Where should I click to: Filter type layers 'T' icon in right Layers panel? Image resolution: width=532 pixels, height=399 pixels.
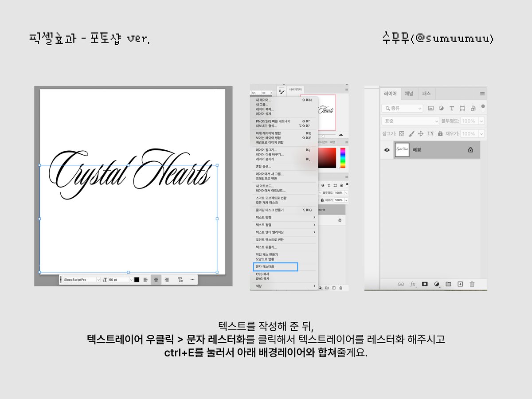click(x=452, y=108)
